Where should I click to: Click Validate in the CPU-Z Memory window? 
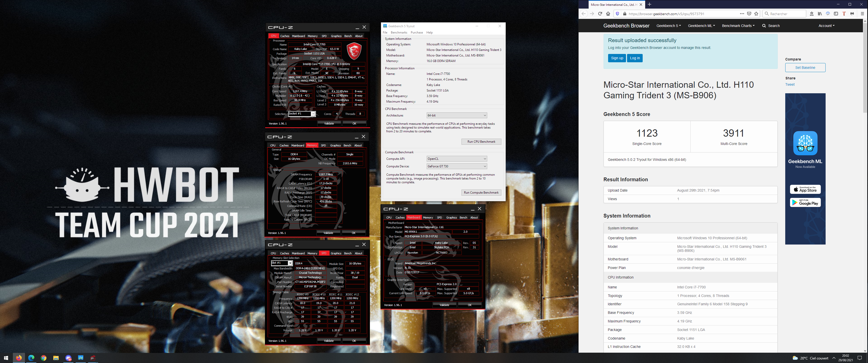328,233
